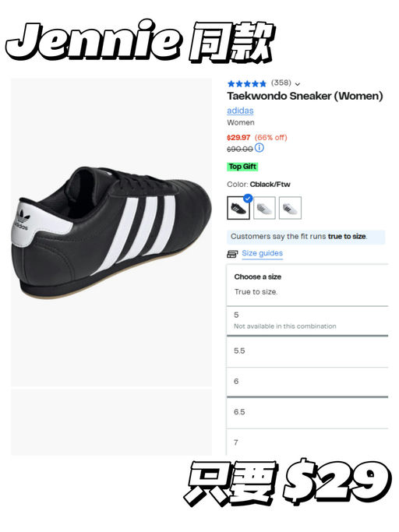Click the (358) review count
Viewport: 399px width, 532px height.
tap(281, 83)
